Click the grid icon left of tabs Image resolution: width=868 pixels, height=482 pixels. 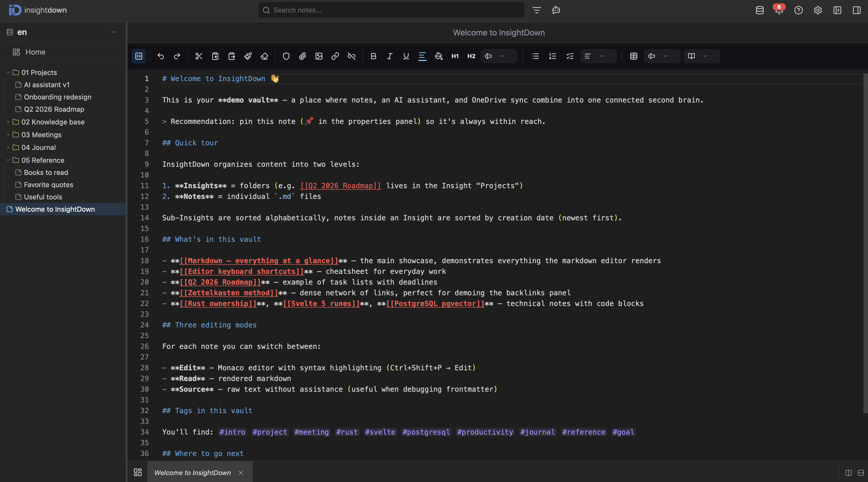[x=138, y=472]
